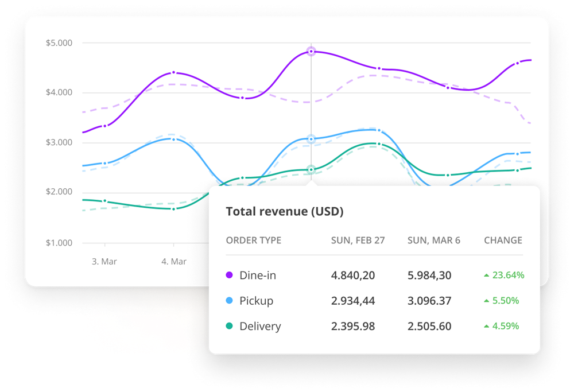Click the highlighted green Delivery data point

pyautogui.click(x=311, y=169)
